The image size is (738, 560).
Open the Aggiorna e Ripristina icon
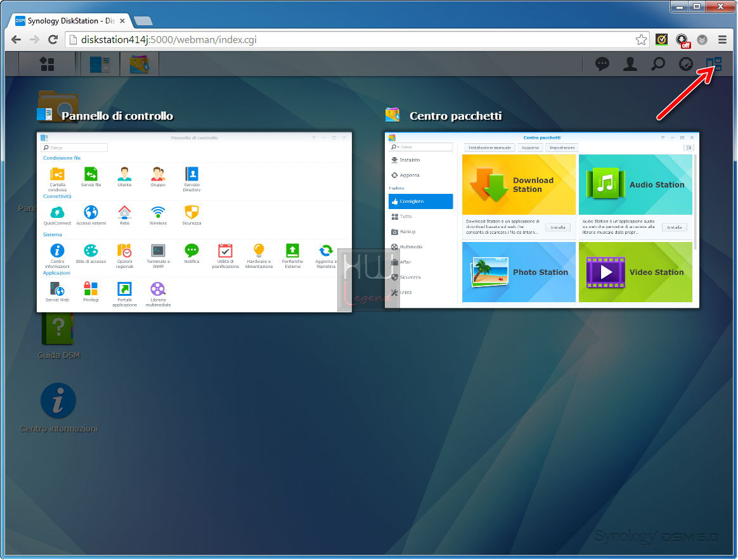(326, 256)
